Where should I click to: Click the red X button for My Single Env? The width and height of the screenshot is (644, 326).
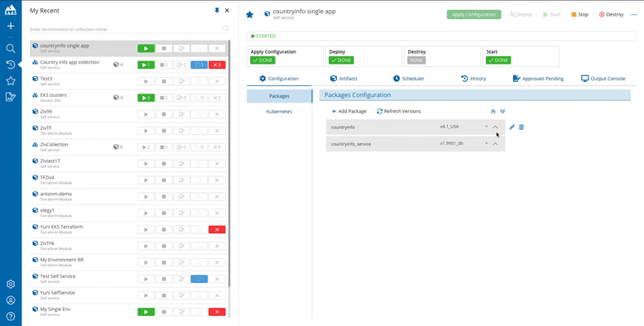click(217, 312)
